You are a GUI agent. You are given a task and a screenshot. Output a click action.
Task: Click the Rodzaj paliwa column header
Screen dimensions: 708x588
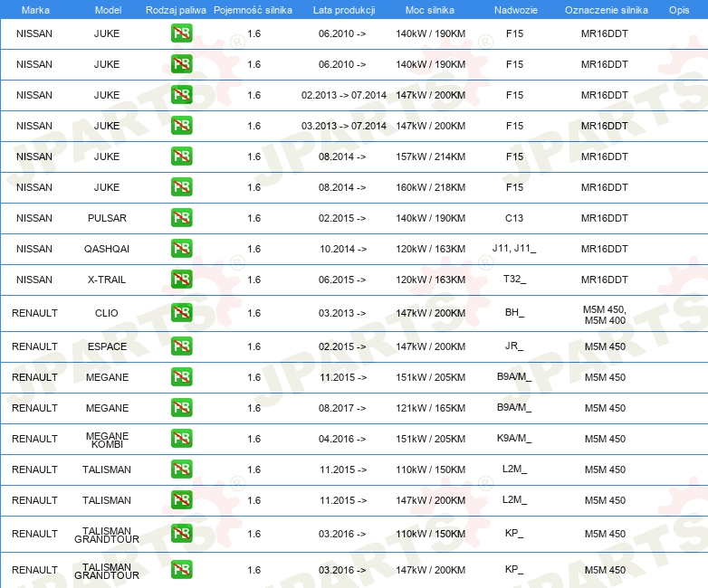pos(176,10)
